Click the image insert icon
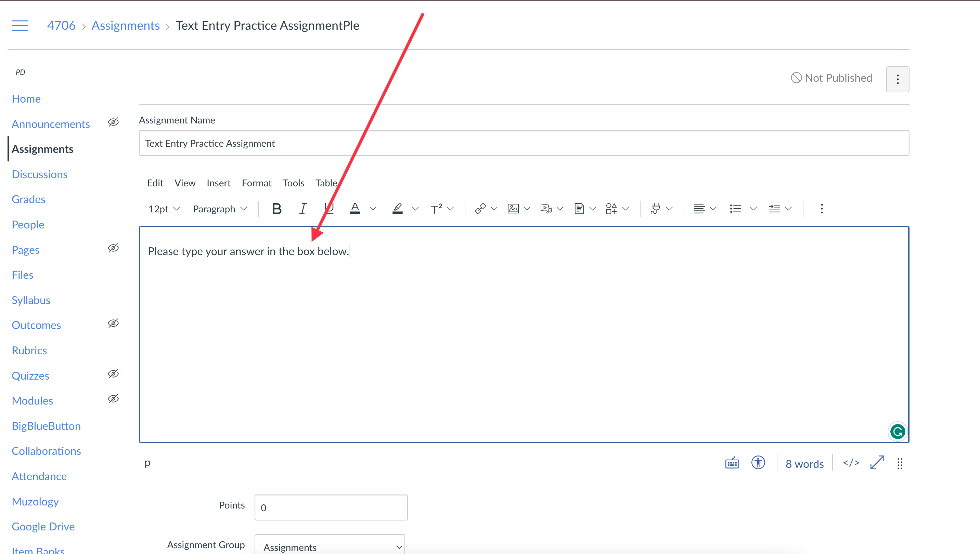This screenshot has width=980, height=554. [513, 209]
